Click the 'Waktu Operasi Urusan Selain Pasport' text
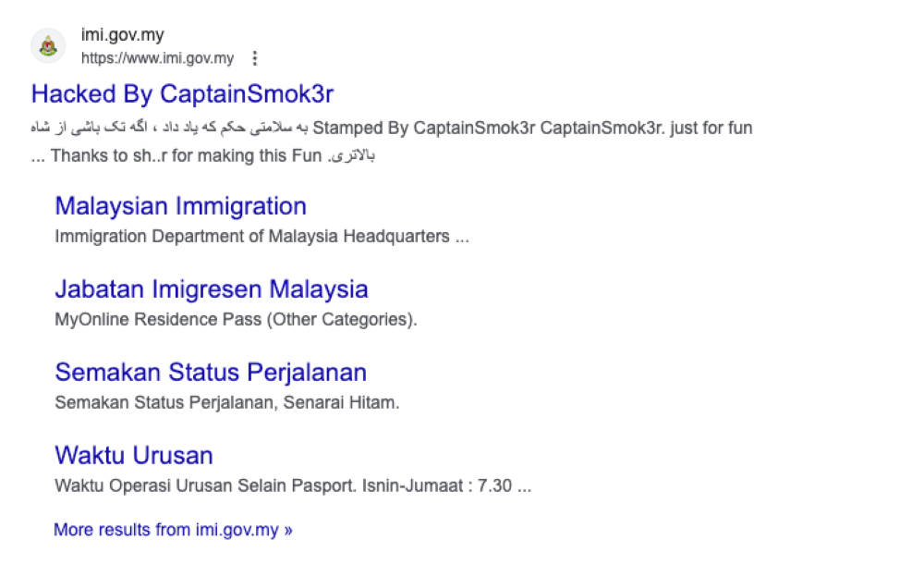Viewport: 924px width, 577px height. pos(203,485)
